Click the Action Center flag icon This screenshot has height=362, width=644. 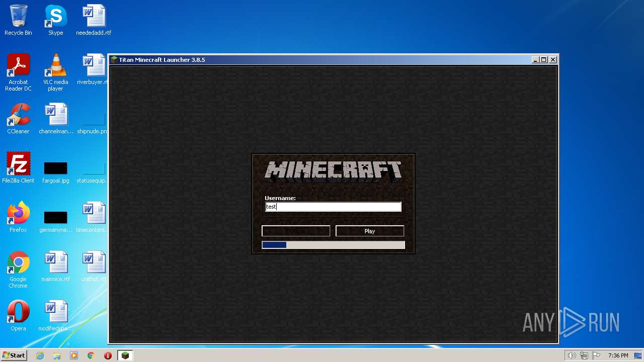tap(596, 355)
